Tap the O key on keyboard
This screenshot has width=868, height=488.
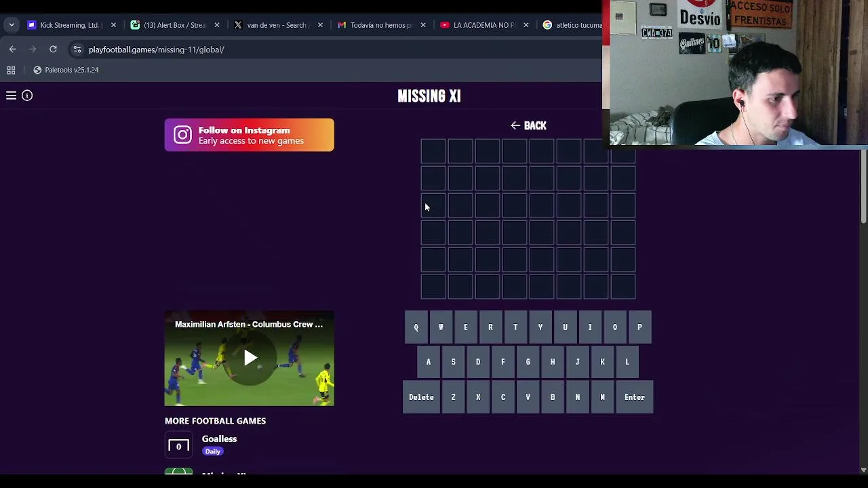click(615, 327)
